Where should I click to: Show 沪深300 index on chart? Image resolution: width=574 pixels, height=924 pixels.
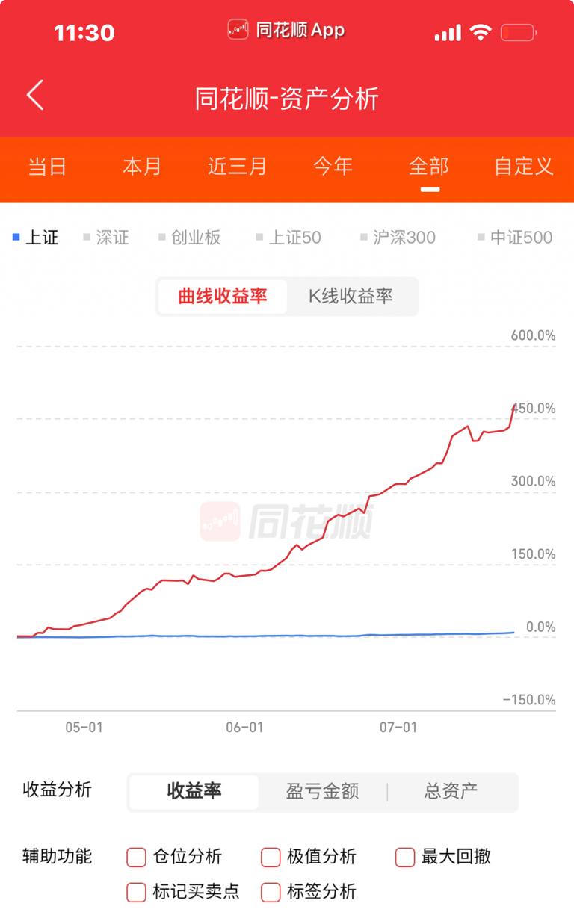coord(398,238)
